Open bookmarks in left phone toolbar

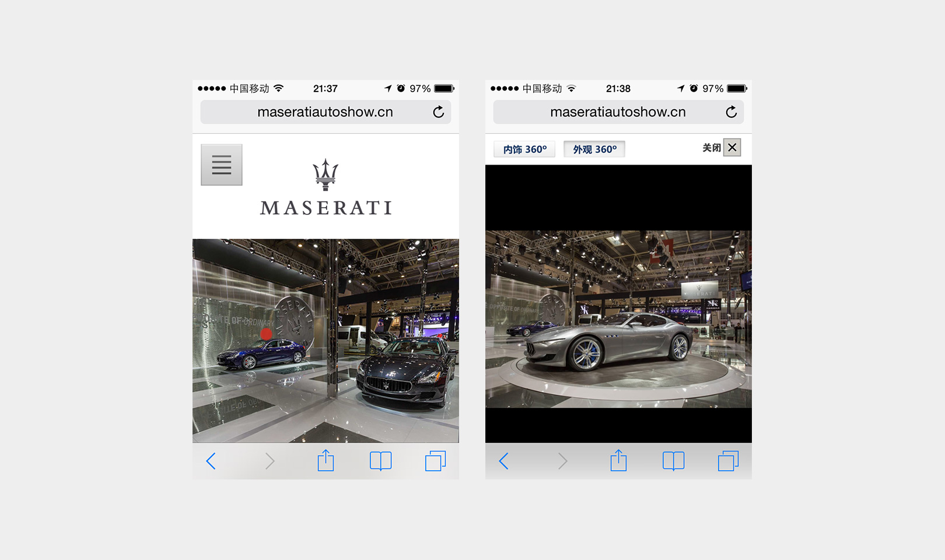[381, 461]
